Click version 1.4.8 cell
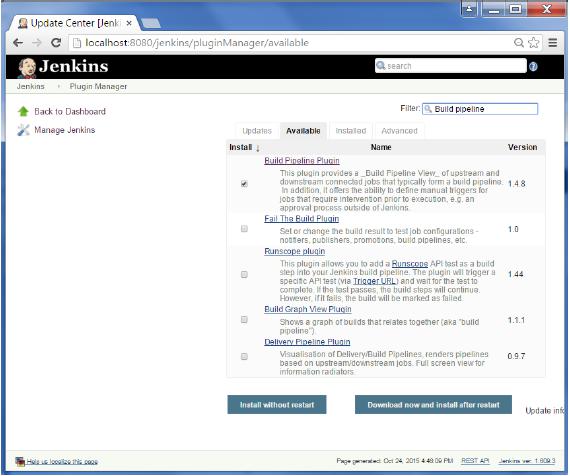 (517, 184)
